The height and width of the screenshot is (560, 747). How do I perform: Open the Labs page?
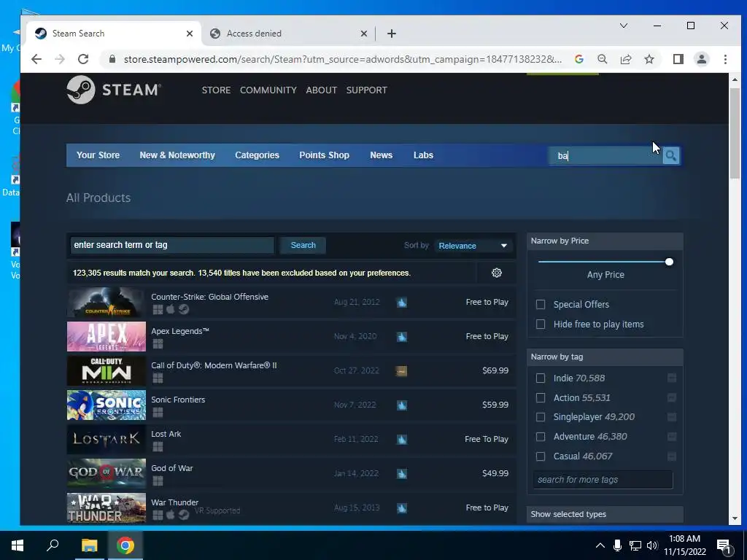423,155
